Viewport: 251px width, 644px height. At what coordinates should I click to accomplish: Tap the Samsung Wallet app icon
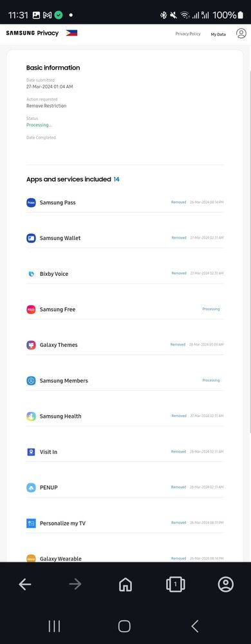[x=31, y=238]
